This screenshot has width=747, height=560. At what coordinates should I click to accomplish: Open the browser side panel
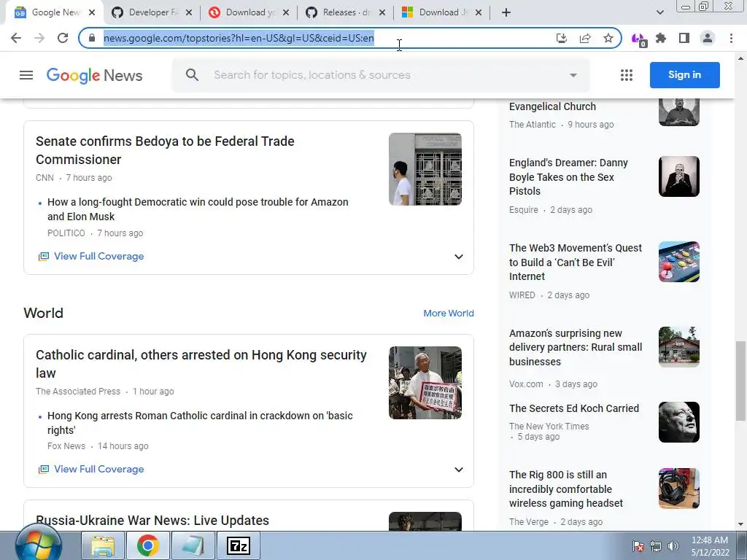[x=684, y=38]
